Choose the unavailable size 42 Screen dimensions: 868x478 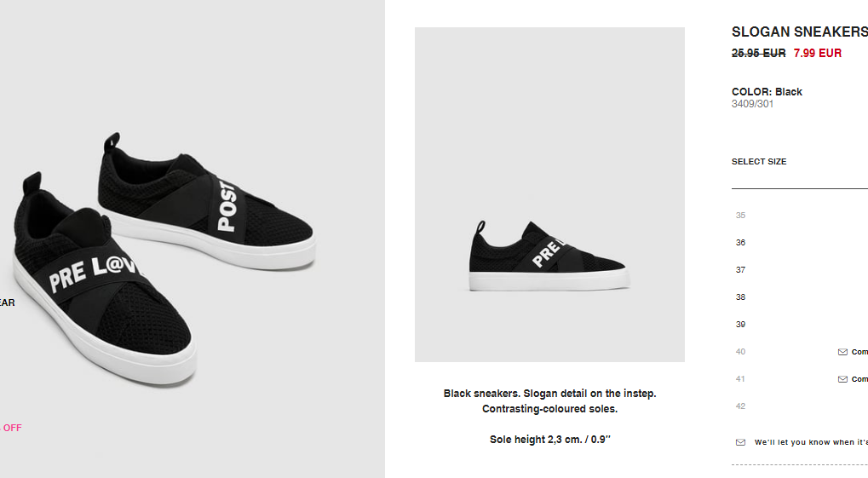pos(741,406)
